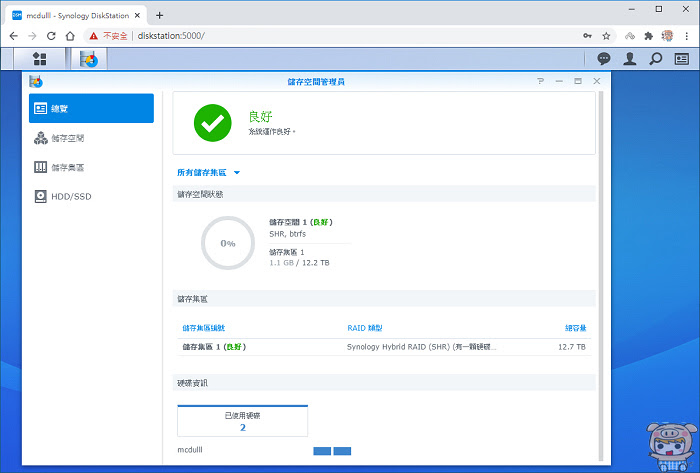
Task: Maximize the Storage Manager window
Action: [x=578, y=81]
